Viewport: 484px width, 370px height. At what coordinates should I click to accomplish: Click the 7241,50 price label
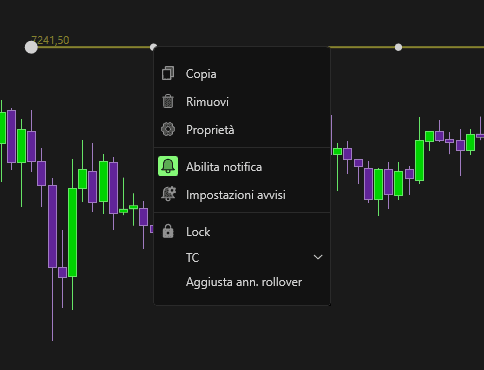(50, 40)
